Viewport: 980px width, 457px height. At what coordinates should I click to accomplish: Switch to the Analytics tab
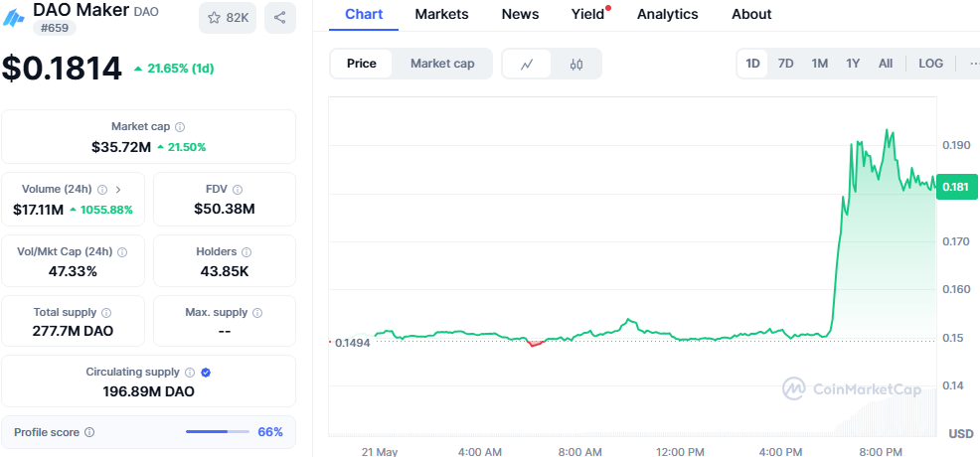(x=667, y=14)
